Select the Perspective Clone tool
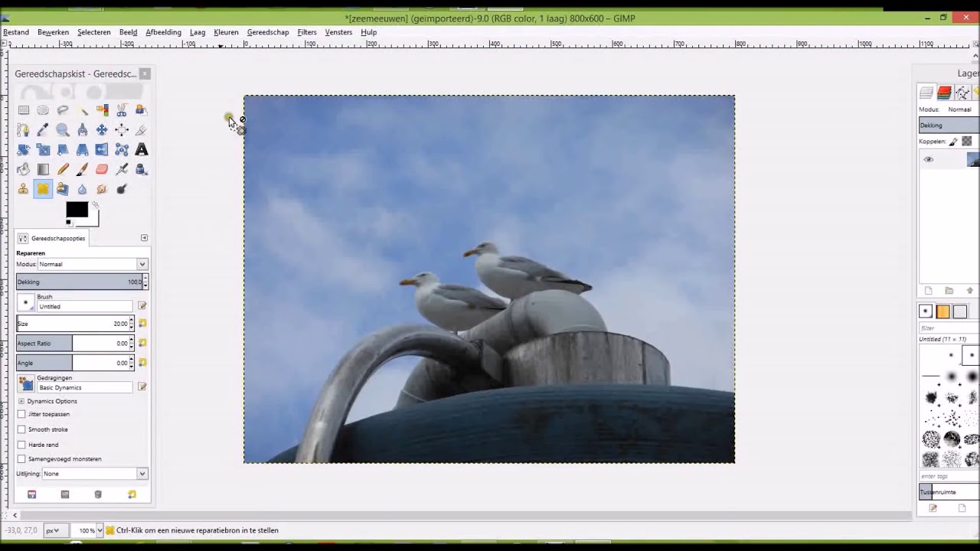The height and width of the screenshot is (551, 980). pos(63,189)
